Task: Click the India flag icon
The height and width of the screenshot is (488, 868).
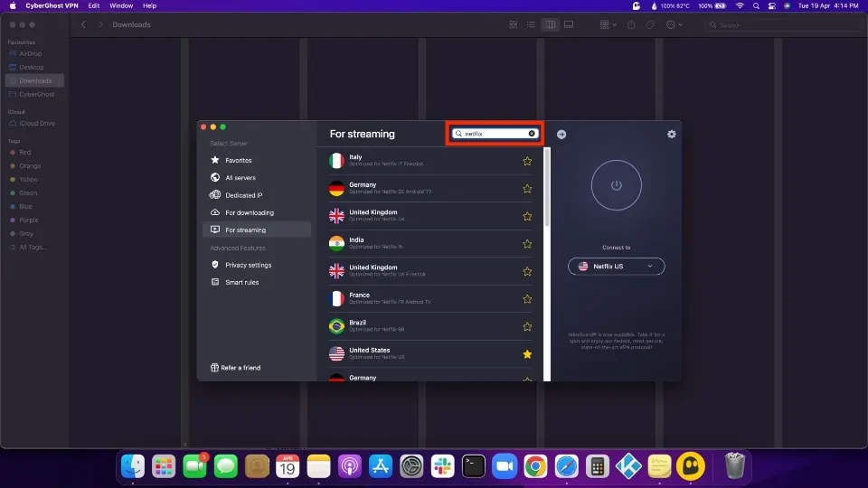Action: click(x=336, y=243)
